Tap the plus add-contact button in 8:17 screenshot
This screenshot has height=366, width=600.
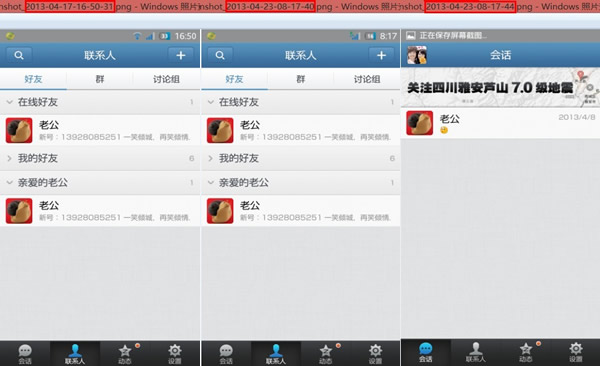coord(381,56)
